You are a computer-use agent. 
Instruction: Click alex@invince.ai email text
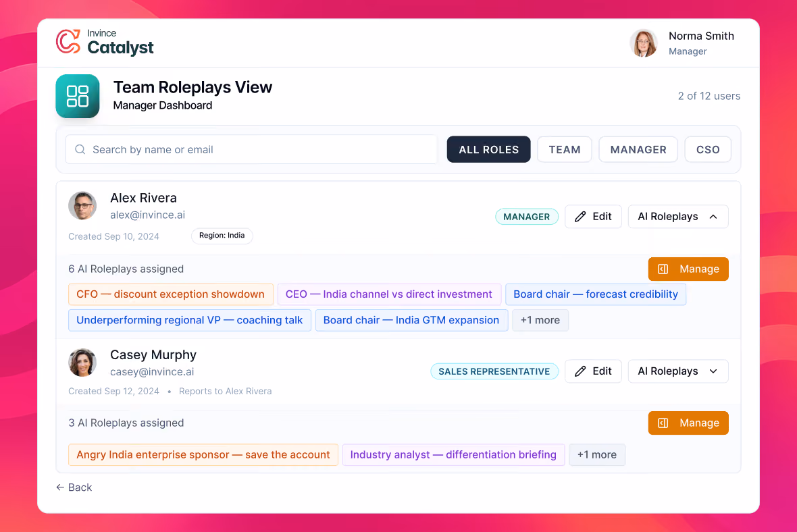point(147,215)
